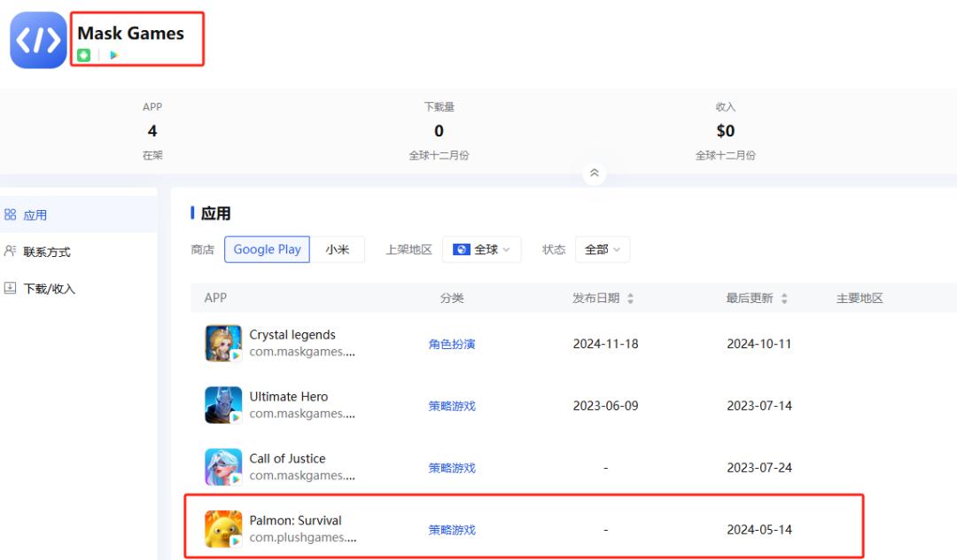Click last update 2024-10-11 cell
Image resolution: width=957 pixels, height=560 pixels.
[759, 344]
